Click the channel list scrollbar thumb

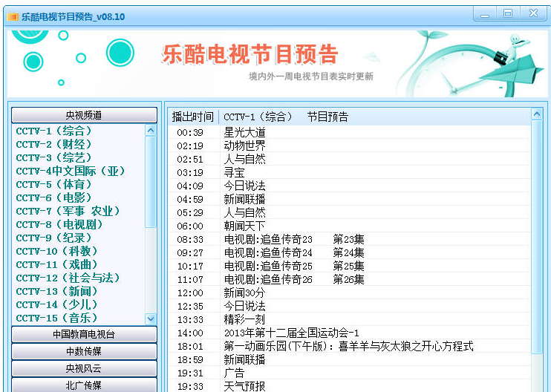(x=151, y=182)
